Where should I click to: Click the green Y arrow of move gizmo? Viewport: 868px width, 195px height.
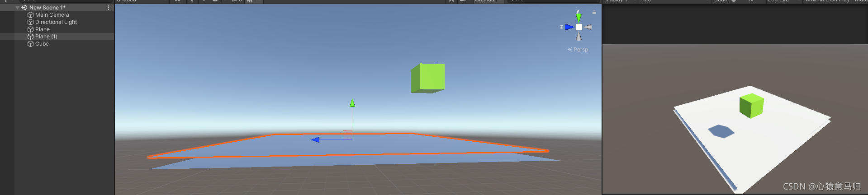[352, 103]
